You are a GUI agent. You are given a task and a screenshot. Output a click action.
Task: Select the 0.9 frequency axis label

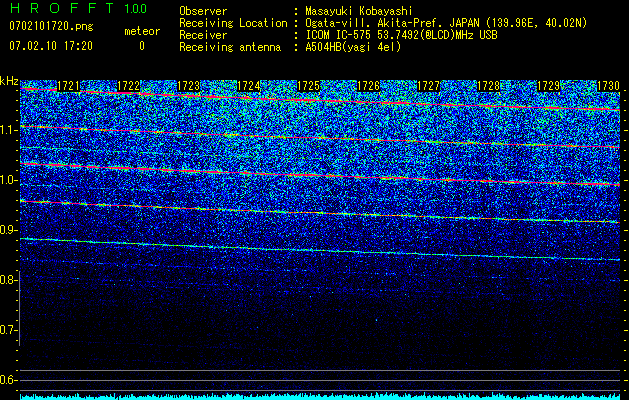click(x=9, y=230)
